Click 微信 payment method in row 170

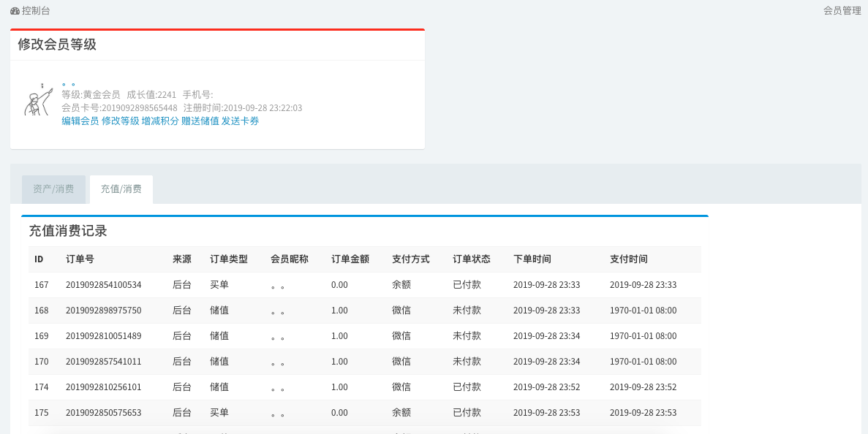point(401,362)
